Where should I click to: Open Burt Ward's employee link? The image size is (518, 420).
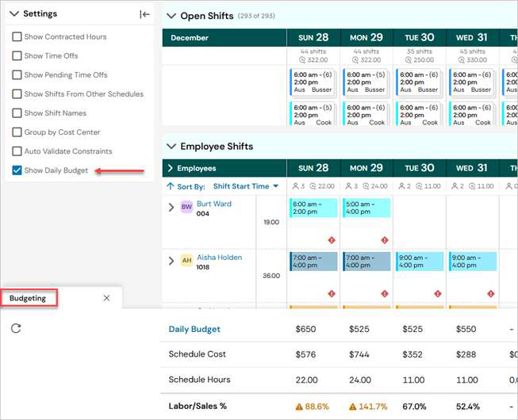(214, 204)
